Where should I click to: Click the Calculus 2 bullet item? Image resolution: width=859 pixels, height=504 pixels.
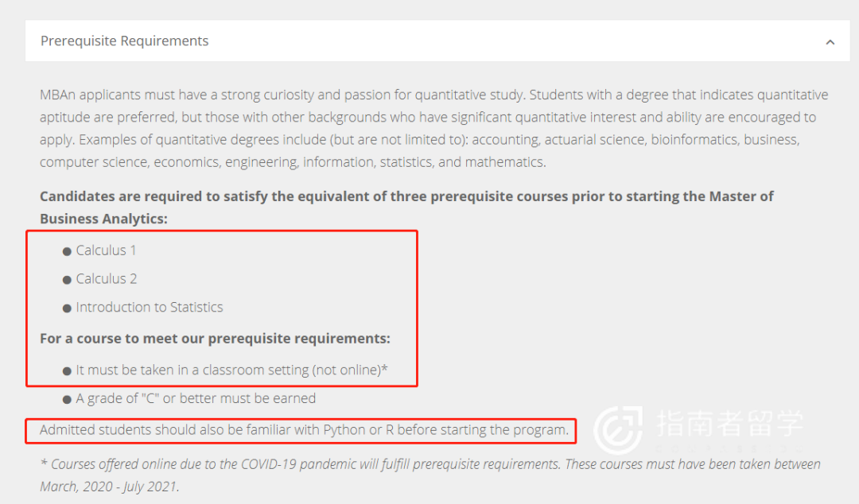pos(107,279)
